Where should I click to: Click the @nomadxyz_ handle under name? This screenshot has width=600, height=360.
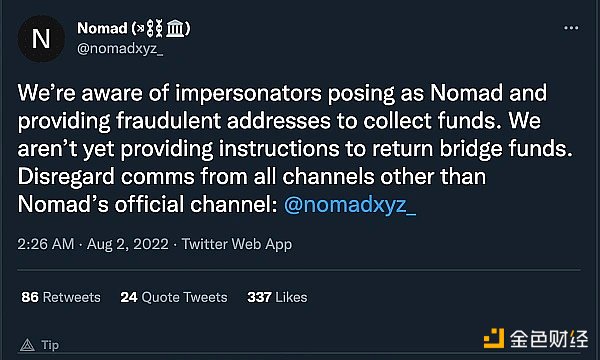click(120, 49)
